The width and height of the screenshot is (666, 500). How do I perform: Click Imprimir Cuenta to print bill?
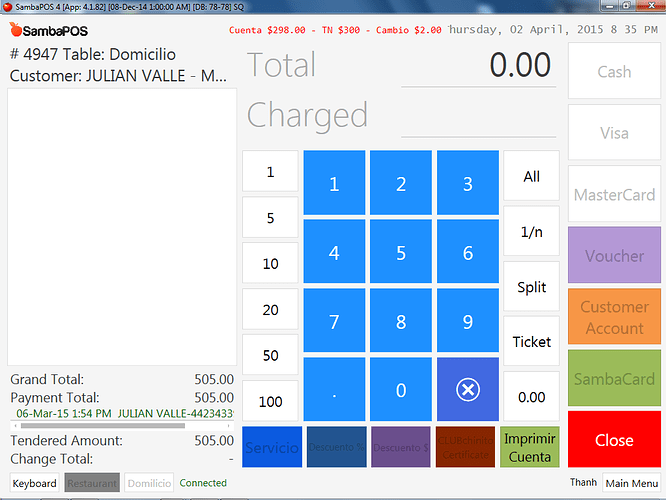coord(530,447)
